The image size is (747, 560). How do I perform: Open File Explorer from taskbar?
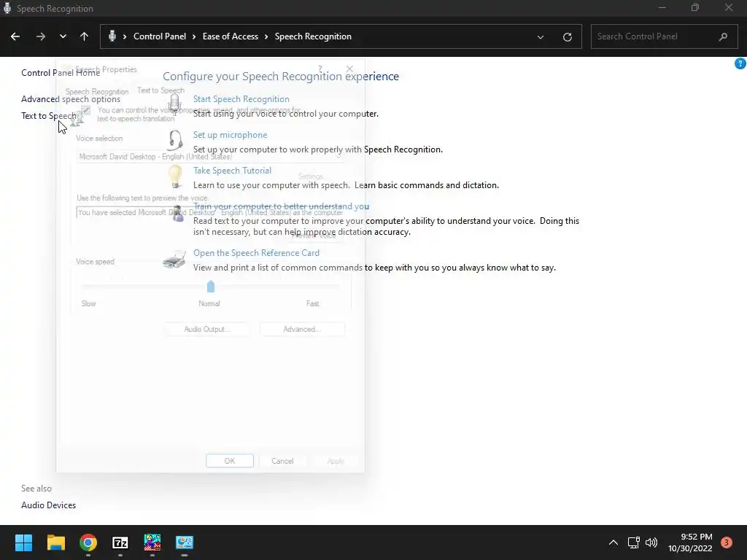(55, 542)
